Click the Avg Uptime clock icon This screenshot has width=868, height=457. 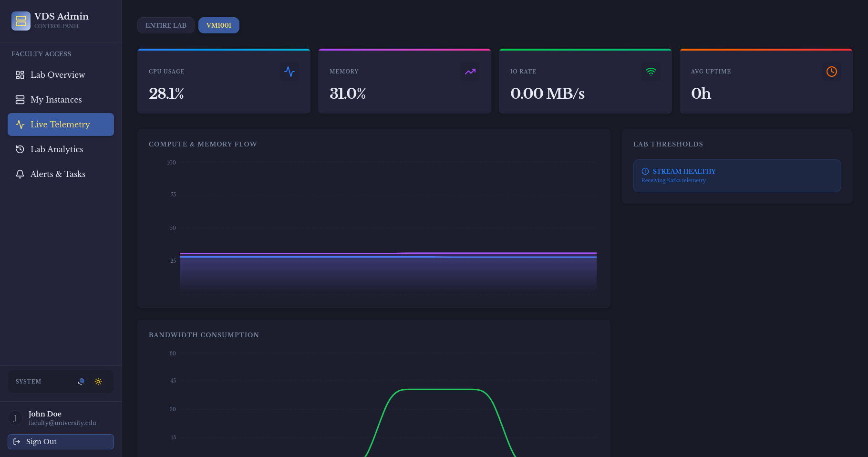click(832, 72)
